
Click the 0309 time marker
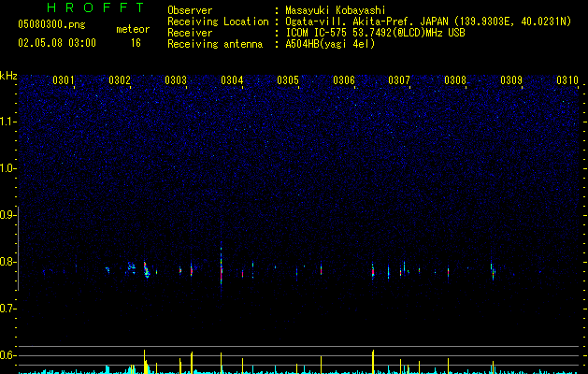click(x=511, y=80)
